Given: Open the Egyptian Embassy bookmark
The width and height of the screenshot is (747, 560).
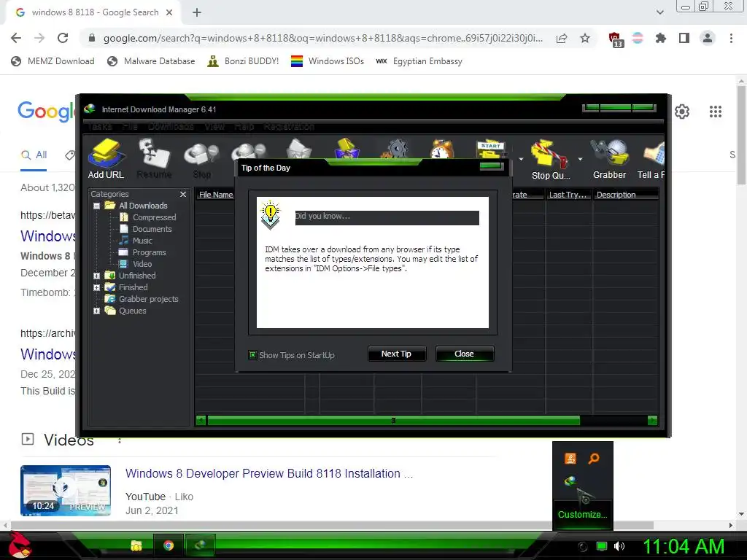Looking at the screenshot, I should pyautogui.click(x=419, y=61).
